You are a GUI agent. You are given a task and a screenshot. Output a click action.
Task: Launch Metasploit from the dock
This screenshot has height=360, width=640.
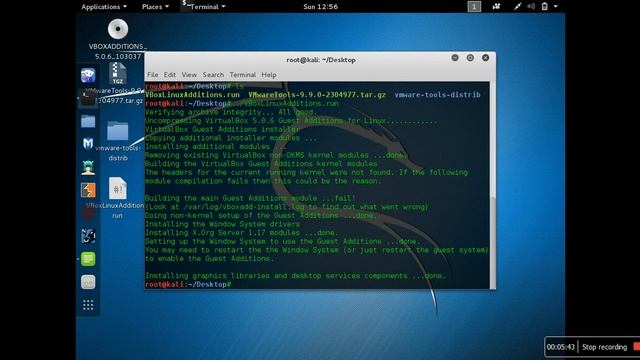[88, 144]
